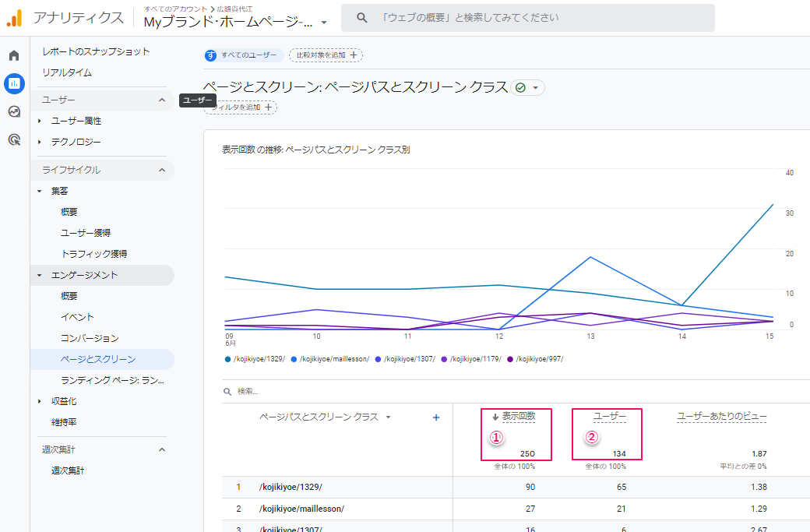
Task: Open the リアルタイム report
Action: click(x=67, y=72)
